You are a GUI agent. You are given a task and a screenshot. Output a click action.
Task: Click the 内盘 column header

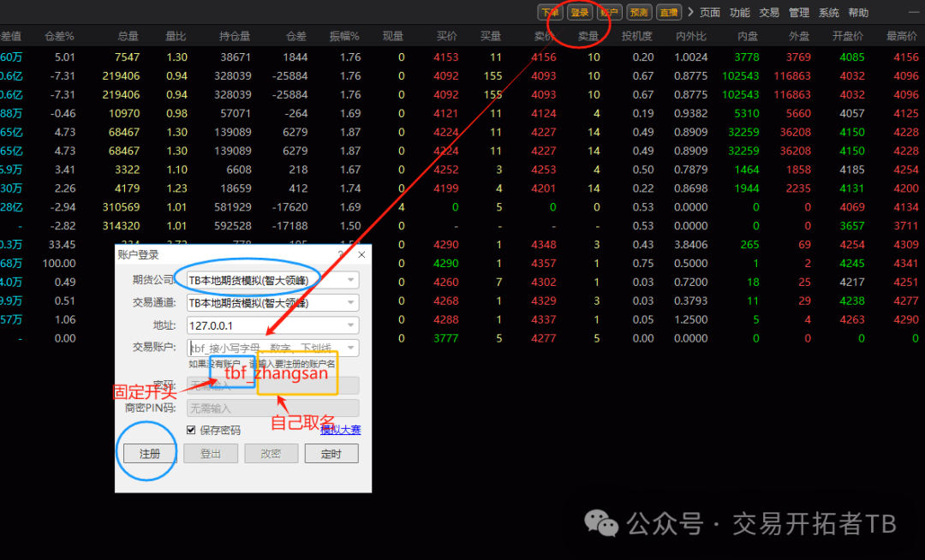click(748, 36)
